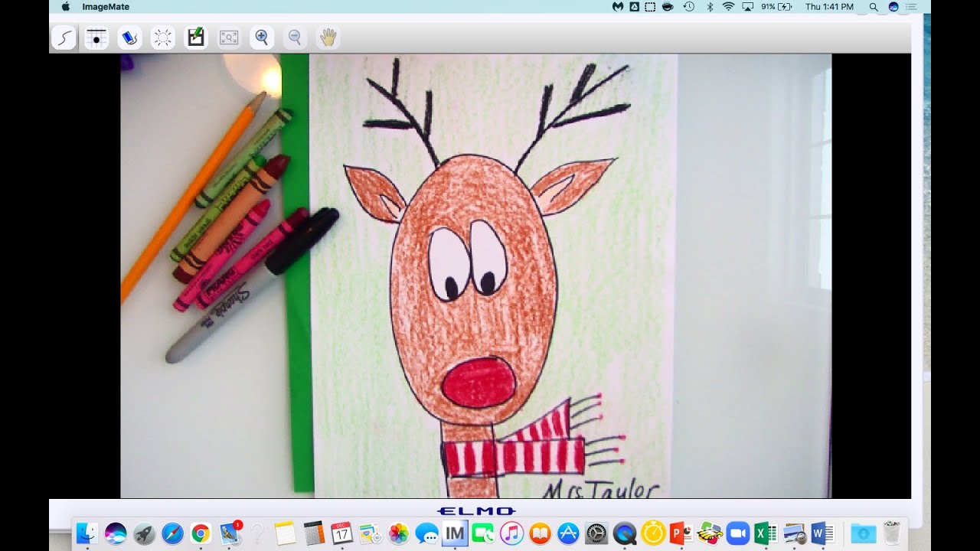This screenshot has height=551, width=980.
Task: Open Launchpad rocket icon in dock
Action: pos(144,533)
